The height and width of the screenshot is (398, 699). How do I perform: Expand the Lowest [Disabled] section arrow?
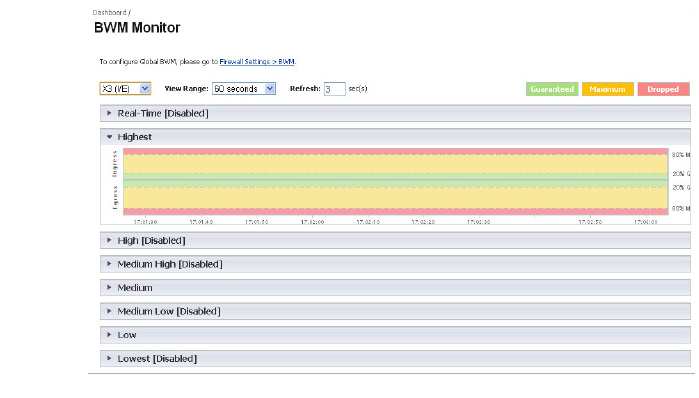[x=109, y=358]
